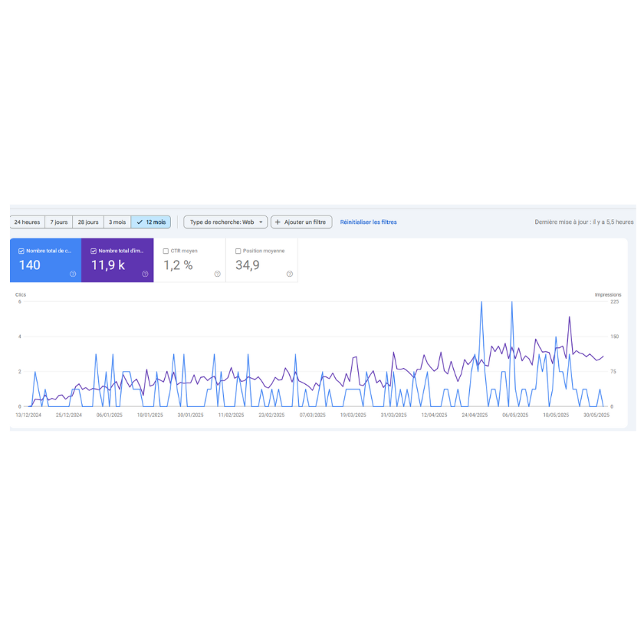
Task: Select the 12 mois time range
Action: pos(151,222)
